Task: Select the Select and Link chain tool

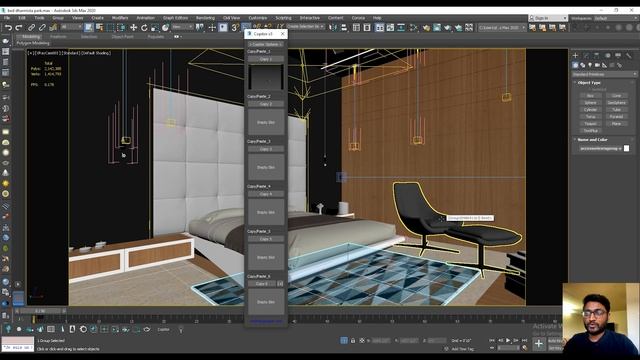Action: 31,28
